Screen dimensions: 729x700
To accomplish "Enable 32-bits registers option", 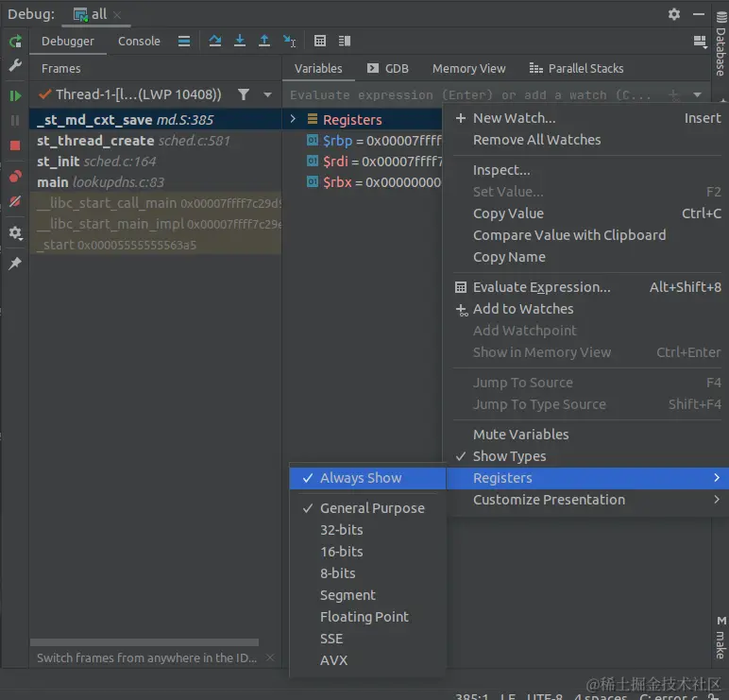I will click(367, 530).
